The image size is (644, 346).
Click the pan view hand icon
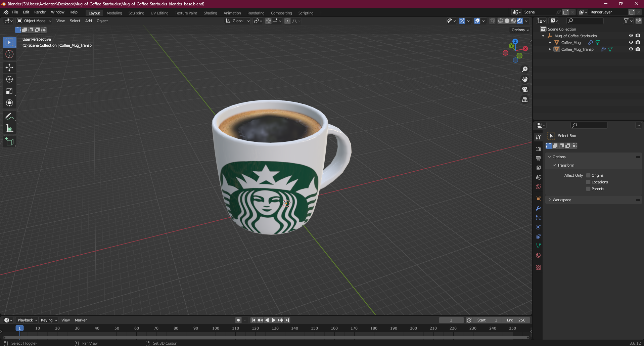[525, 79]
